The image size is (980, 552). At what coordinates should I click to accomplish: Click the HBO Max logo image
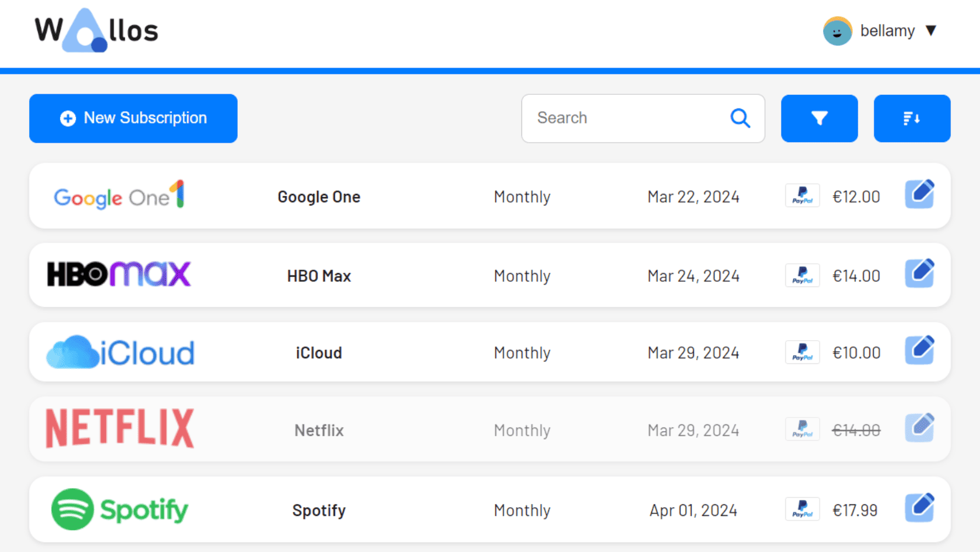coord(119,274)
